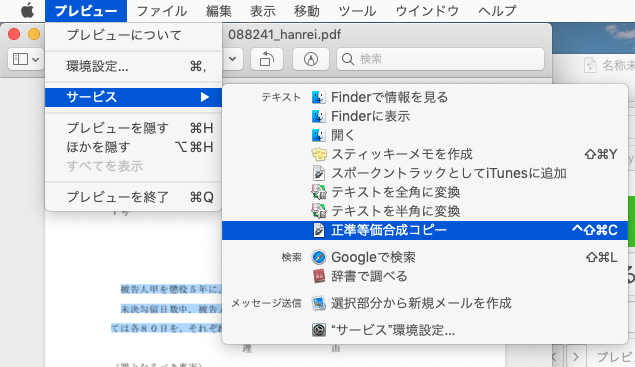Select プレビューについて
The width and height of the screenshot is (635, 367).
(x=133, y=35)
